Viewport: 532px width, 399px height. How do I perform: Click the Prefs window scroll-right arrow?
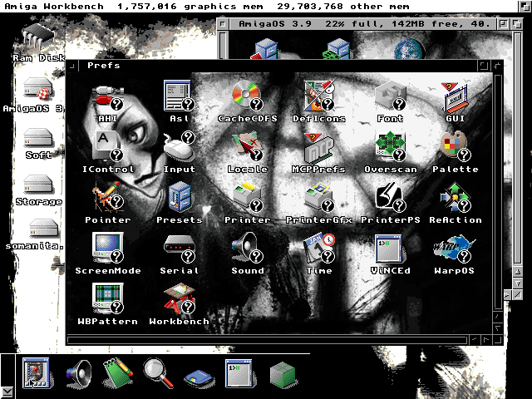tap(486, 340)
